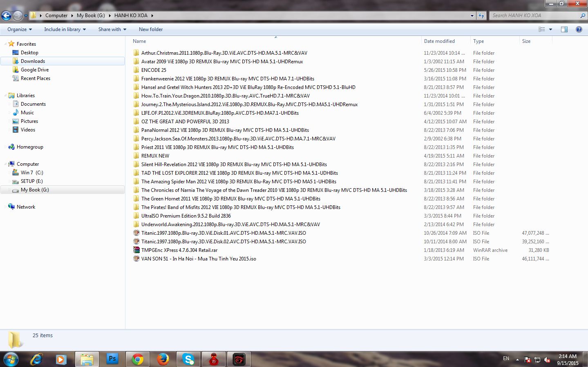588x367 pixels.
Task: Open the dropdown arrow after HANH KO XOA breadcrumb
Action: pos(152,16)
